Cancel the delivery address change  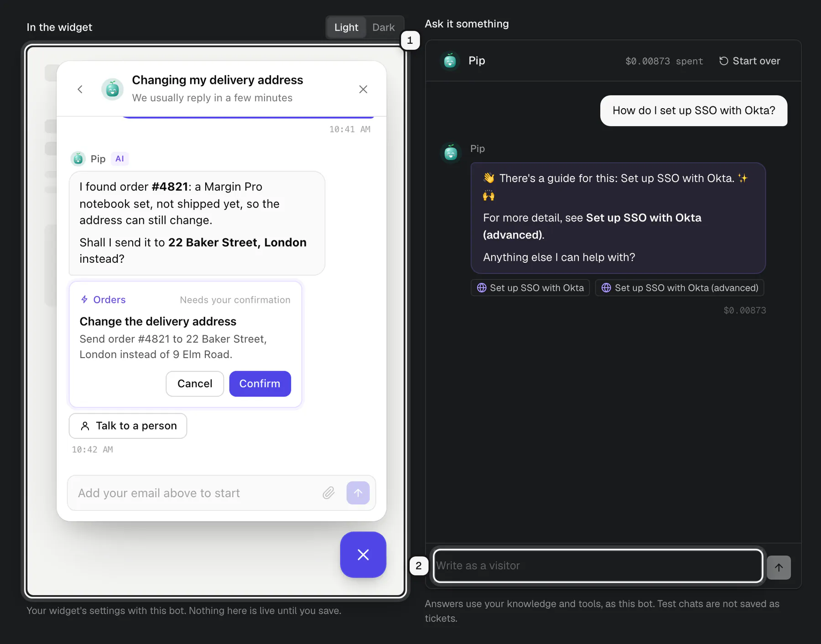click(195, 384)
